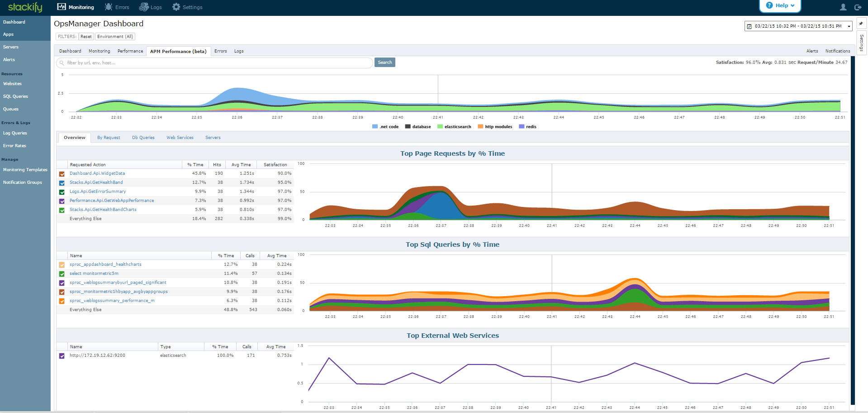
Task: Open the Stacks.Api.GetHealthBand request link
Action: (x=96, y=182)
